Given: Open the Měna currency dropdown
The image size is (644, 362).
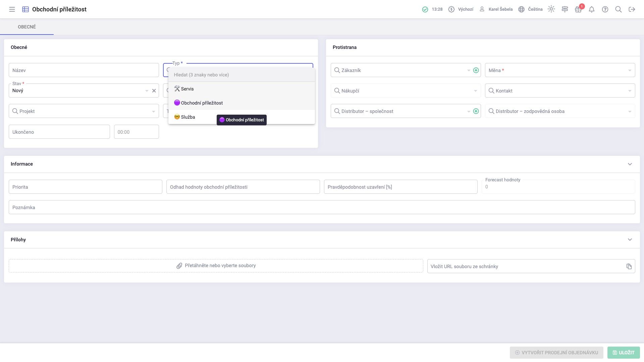Looking at the screenshot, I should (559, 70).
